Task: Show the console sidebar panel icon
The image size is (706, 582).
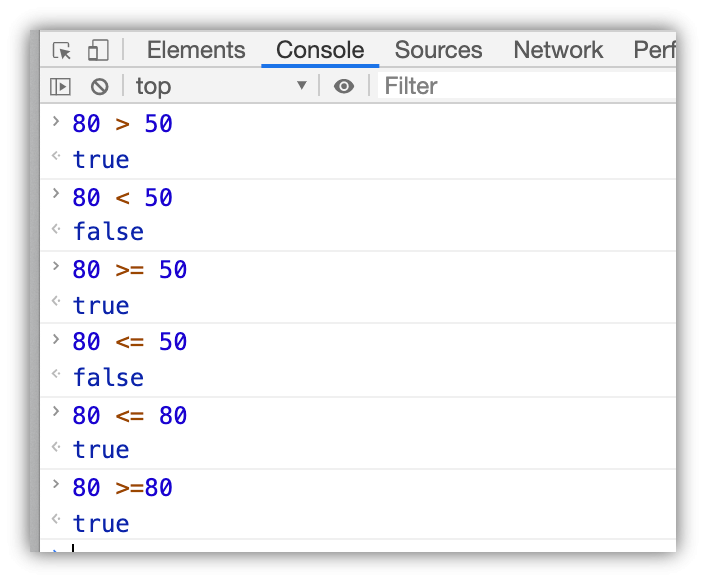Action: (x=61, y=87)
